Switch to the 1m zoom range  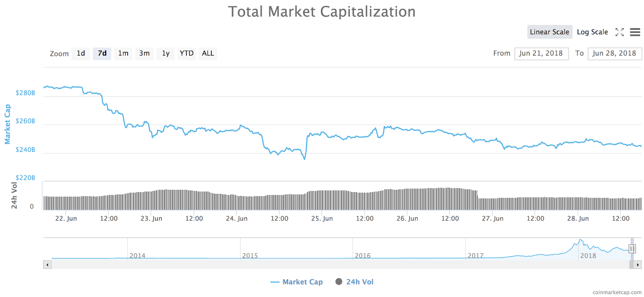coord(123,53)
